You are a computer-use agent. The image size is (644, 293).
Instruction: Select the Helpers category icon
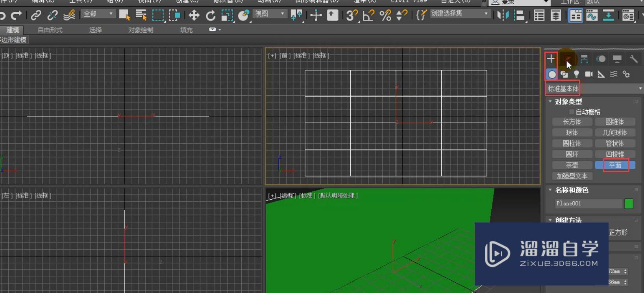(601, 74)
